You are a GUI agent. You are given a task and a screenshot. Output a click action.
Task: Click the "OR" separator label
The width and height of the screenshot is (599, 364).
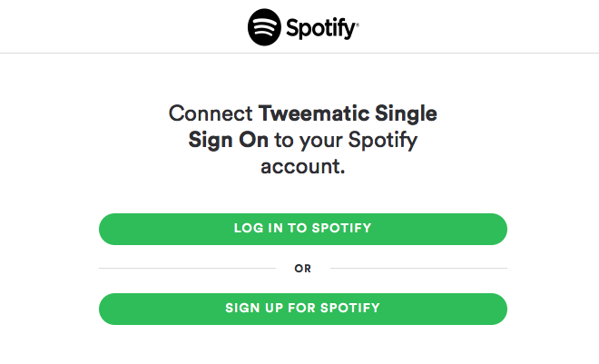303,269
